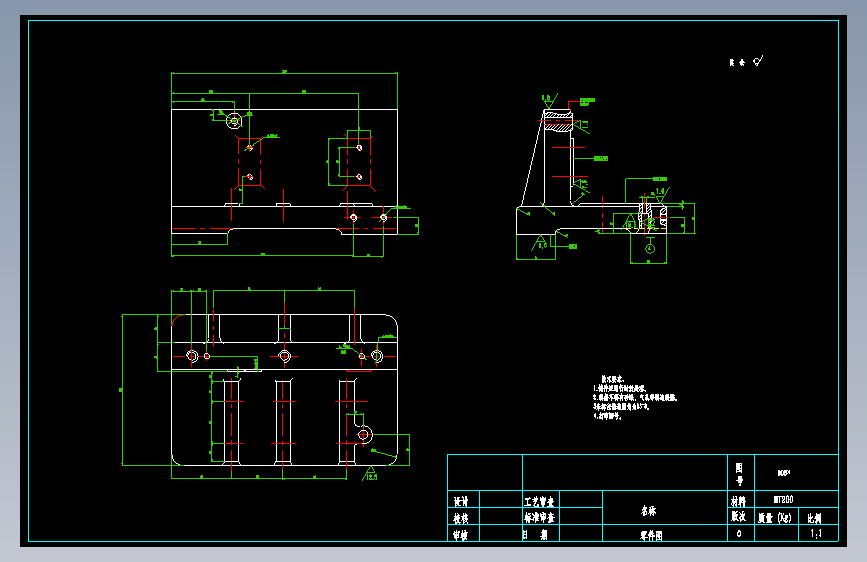This screenshot has height=562, width=867.
Task: Click the 设计 cell in title block
Action: point(461,501)
